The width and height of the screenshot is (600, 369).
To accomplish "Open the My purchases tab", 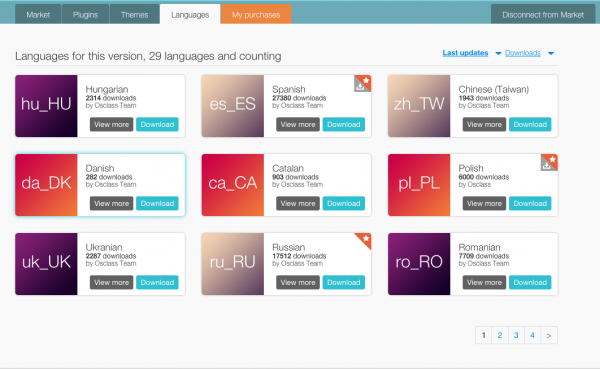I will point(256,15).
